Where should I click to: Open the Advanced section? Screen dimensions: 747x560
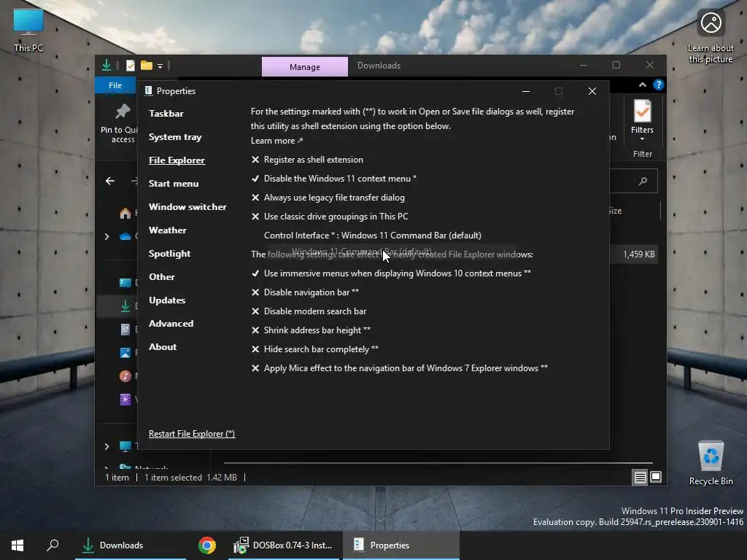pyautogui.click(x=171, y=323)
